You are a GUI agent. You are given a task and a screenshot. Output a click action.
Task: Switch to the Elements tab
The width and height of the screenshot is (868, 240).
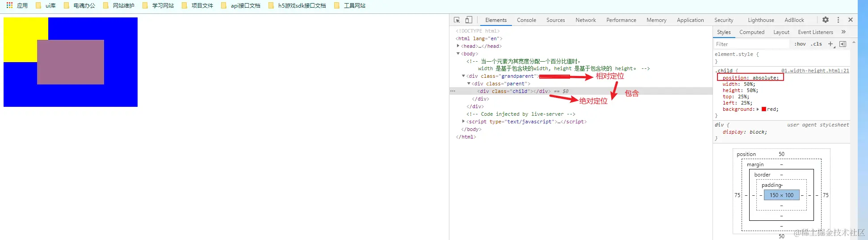pyautogui.click(x=496, y=20)
